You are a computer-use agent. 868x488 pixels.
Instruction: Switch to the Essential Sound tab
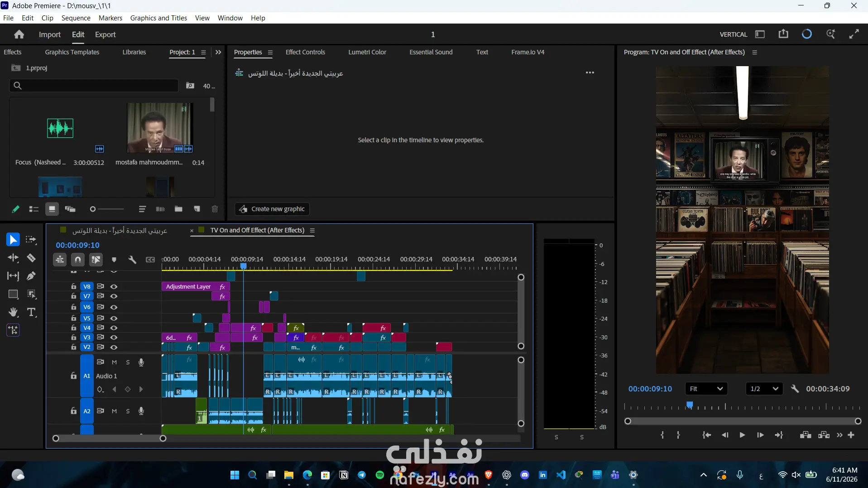click(431, 52)
